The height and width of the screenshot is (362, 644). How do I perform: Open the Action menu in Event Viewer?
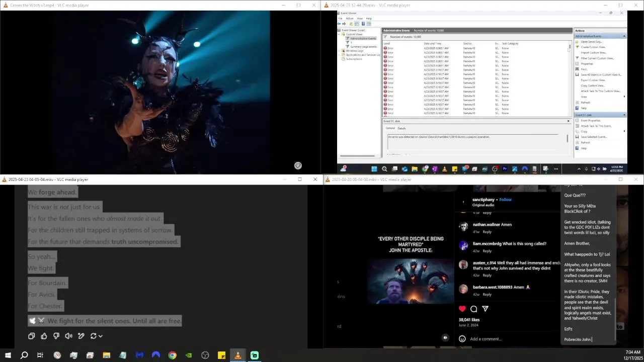[350, 19]
